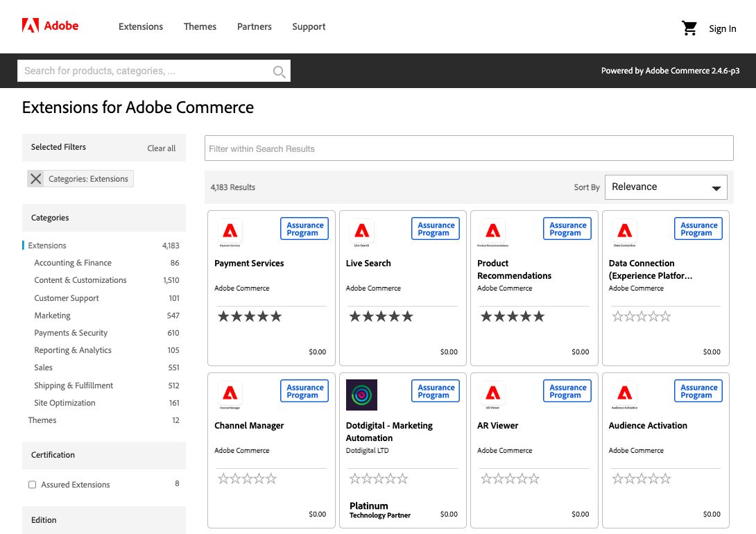Image resolution: width=756 pixels, height=534 pixels.
Task: Select the Dotdigital colorful logo icon
Action: (x=361, y=395)
